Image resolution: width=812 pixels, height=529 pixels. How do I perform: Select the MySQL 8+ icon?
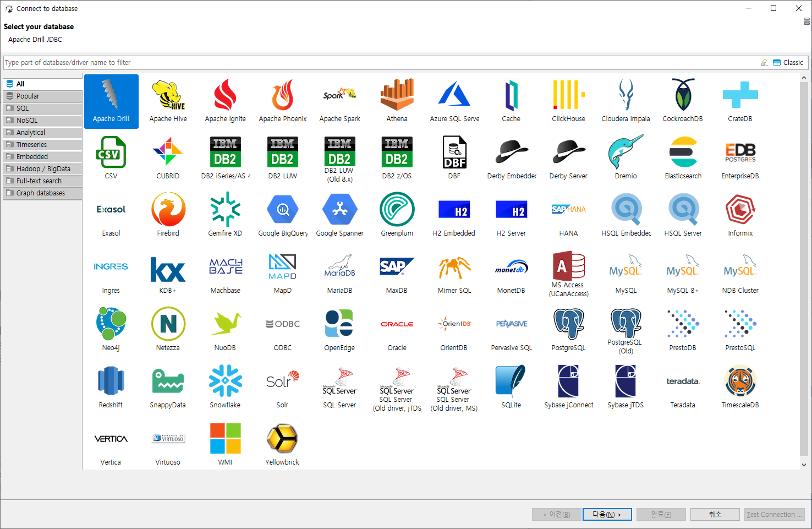tap(683, 266)
